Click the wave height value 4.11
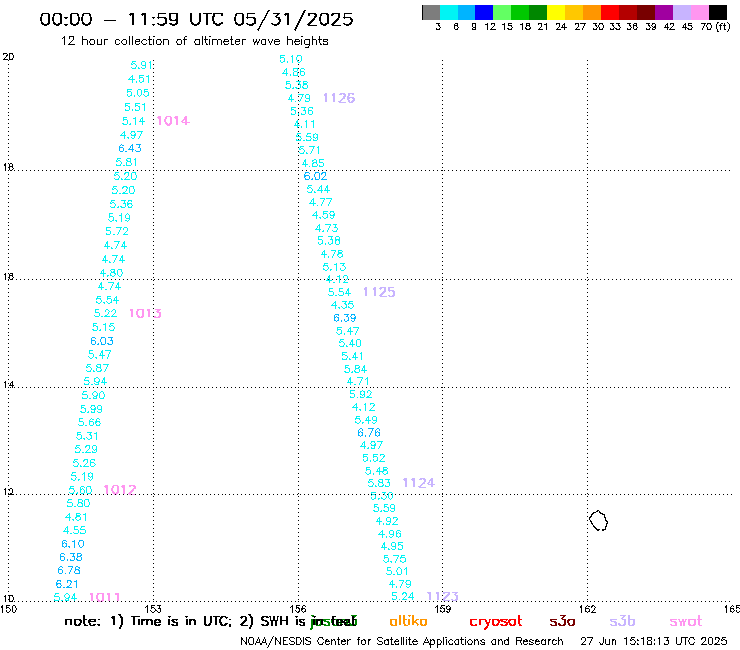The image size is (740, 650). click(x=305, y=125)
